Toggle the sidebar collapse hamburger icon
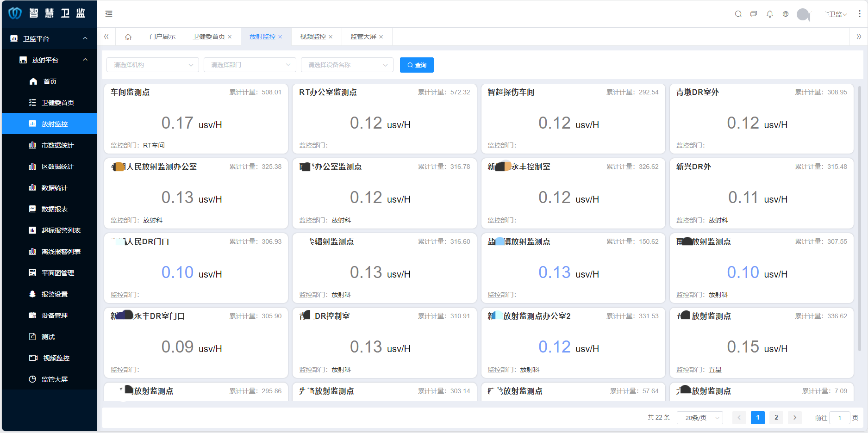This screenshot has height=433, width=868. (x=109, y=14)
